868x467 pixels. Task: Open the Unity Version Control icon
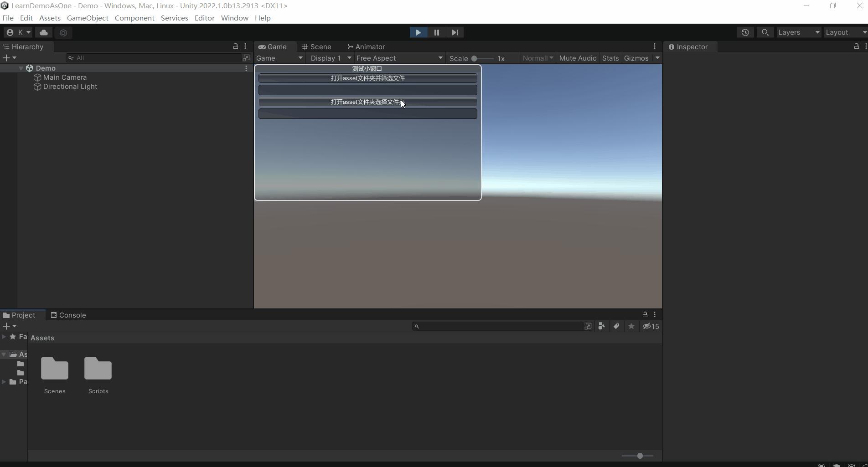[x=63, y=32]
